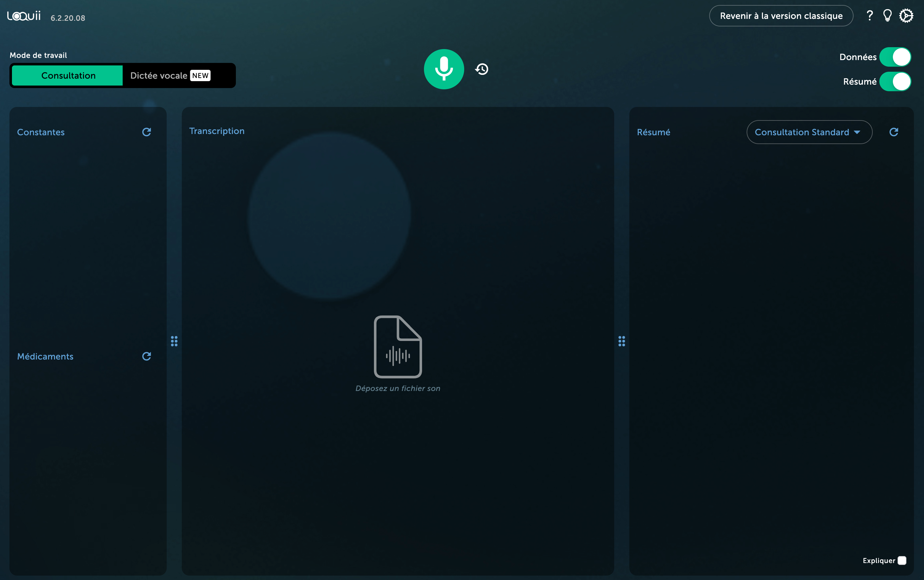Click the Loquii logo
Viewport: 924px width, 580px height.
point(24,16)
